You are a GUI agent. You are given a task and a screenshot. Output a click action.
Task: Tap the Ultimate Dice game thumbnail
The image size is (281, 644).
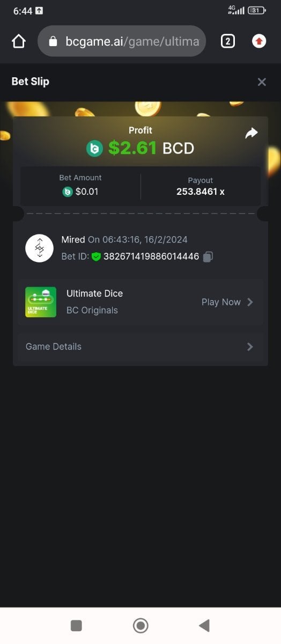click(41, 302)
